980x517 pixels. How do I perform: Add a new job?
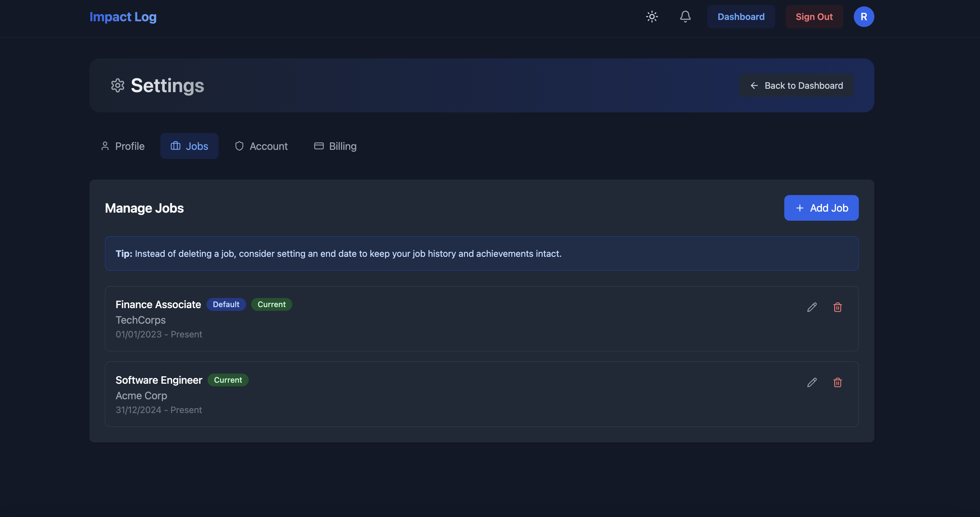point(821,208)
